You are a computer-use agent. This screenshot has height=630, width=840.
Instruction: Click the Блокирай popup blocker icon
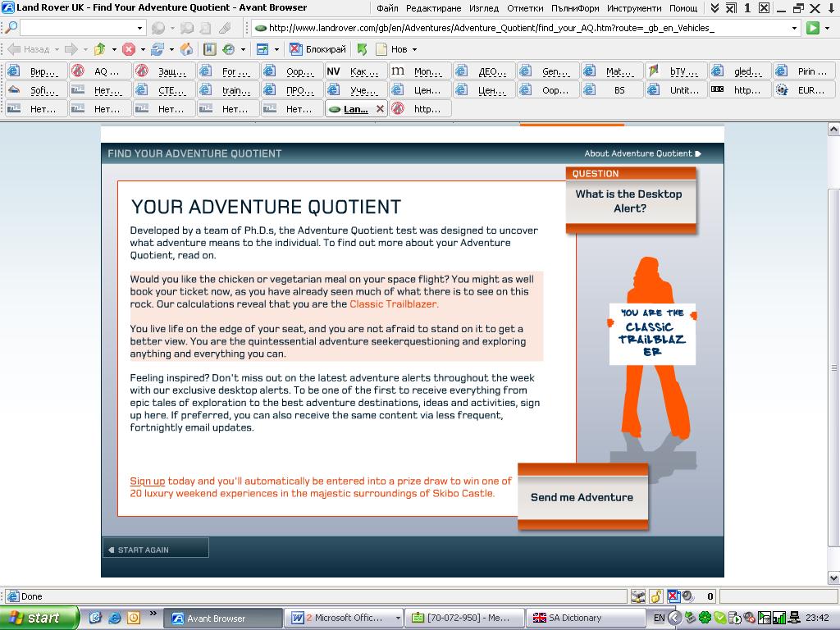click(x=295, y=49)
